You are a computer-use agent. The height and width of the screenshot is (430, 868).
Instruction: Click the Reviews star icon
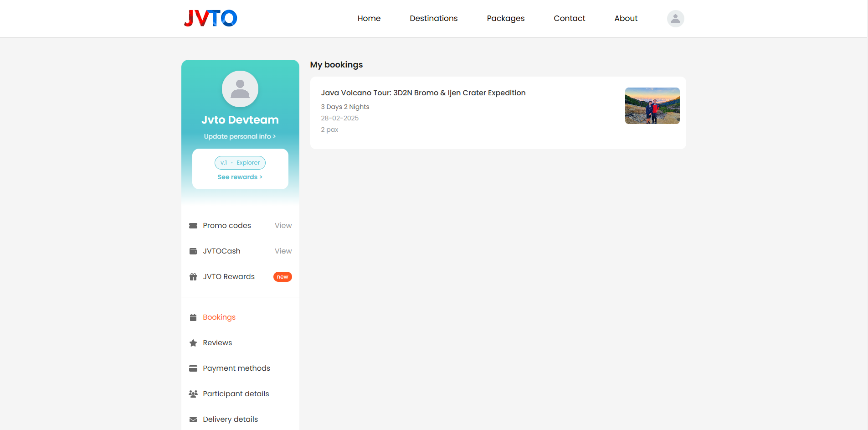[193, 343]
